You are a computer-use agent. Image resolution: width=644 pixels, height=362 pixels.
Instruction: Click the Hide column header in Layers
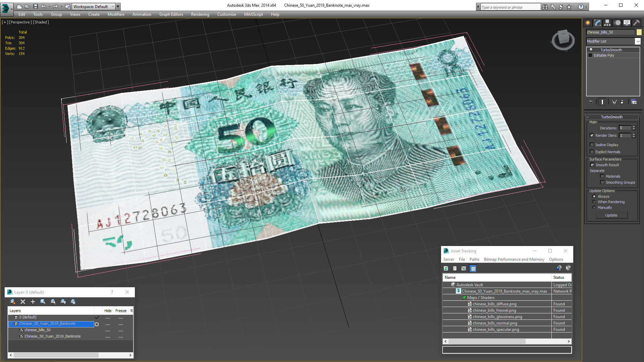[x=108, y=311]
